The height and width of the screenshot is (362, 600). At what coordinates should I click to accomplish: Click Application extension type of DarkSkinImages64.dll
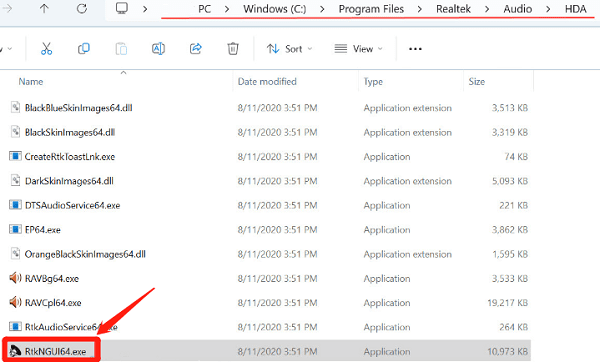point(408,181)
